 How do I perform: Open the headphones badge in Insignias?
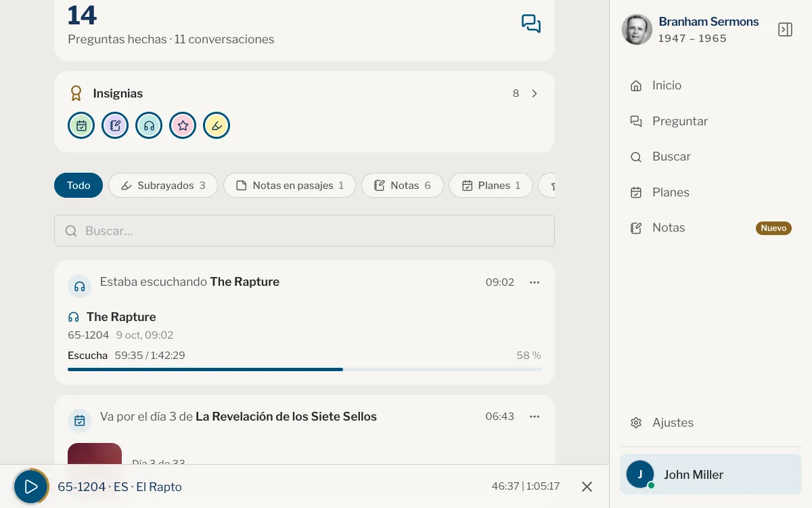[x=149, y=125]
